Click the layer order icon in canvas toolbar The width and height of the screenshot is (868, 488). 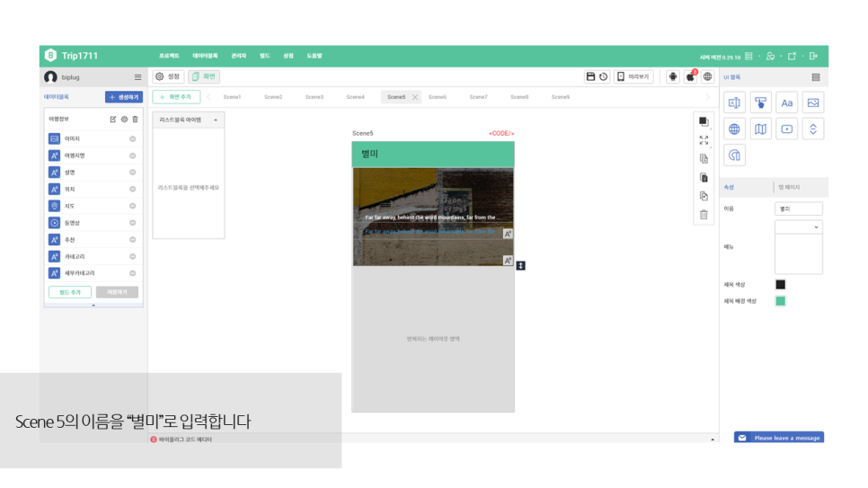pos(704,121)
